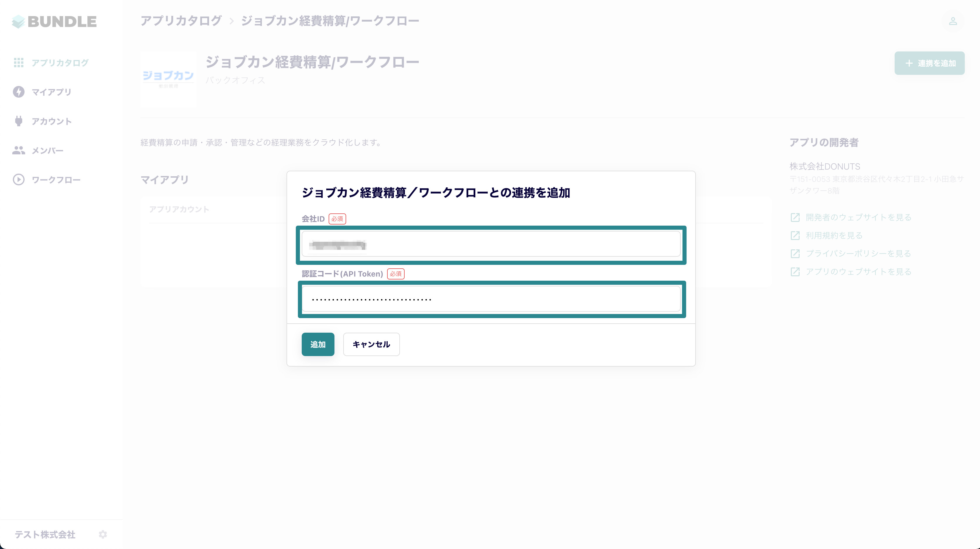Go to アプリカタログ in sidebar

coord(60,63)
